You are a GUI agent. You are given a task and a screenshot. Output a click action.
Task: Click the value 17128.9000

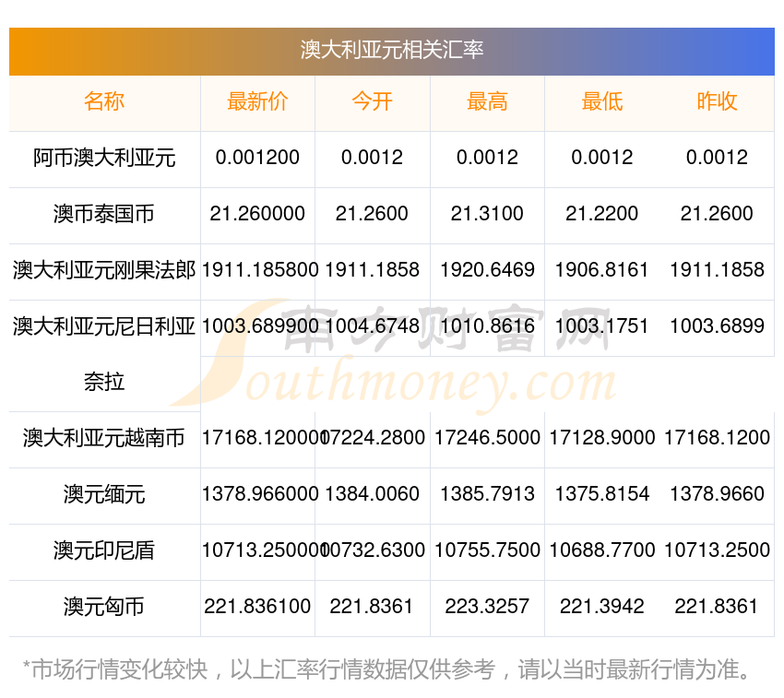click(602, 438)
